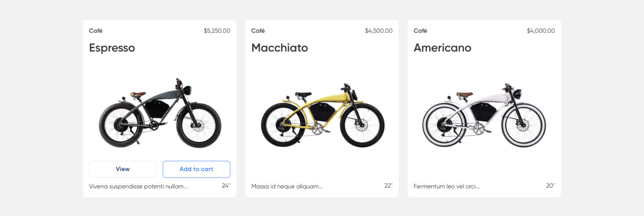Select the white Americano bike image
Screen dimensions: 644x216
coord(484,115)
